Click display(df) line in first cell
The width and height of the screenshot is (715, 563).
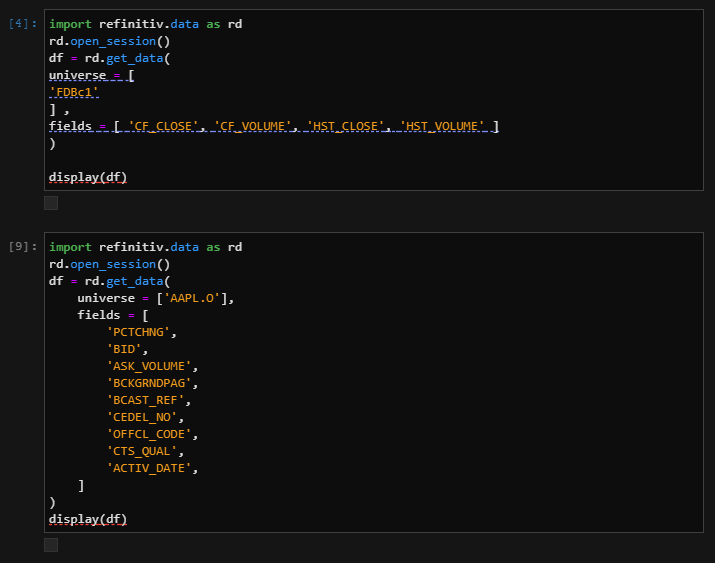coord(88,177)
